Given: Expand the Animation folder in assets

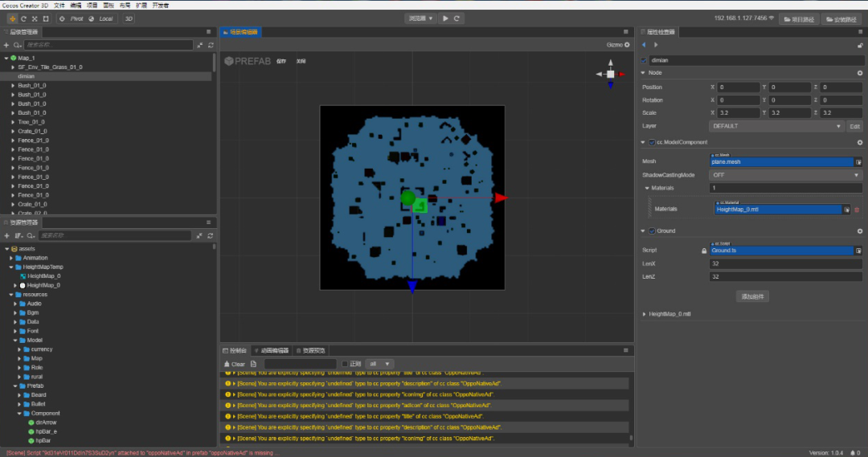Looking at the screenshot, I should (x=11, y=258).
